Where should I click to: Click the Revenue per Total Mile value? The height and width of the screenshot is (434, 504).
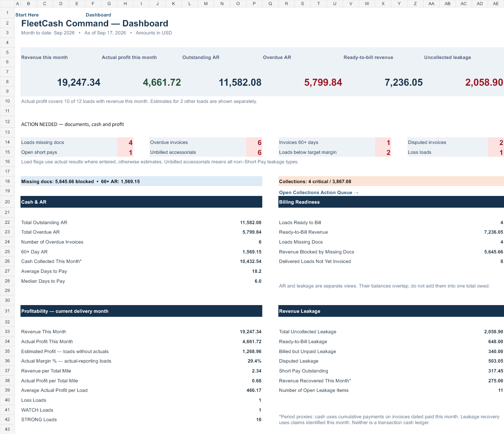coord(257,371)
